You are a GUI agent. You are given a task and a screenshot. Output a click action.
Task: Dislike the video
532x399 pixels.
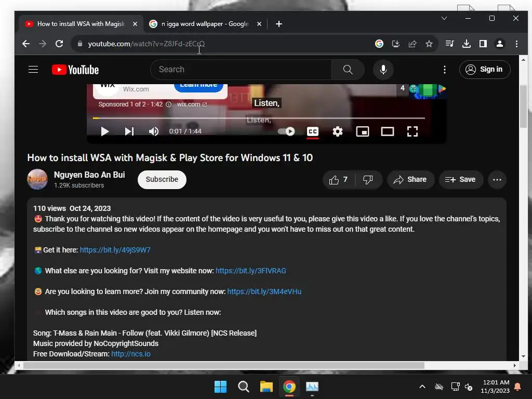point(368,179)
